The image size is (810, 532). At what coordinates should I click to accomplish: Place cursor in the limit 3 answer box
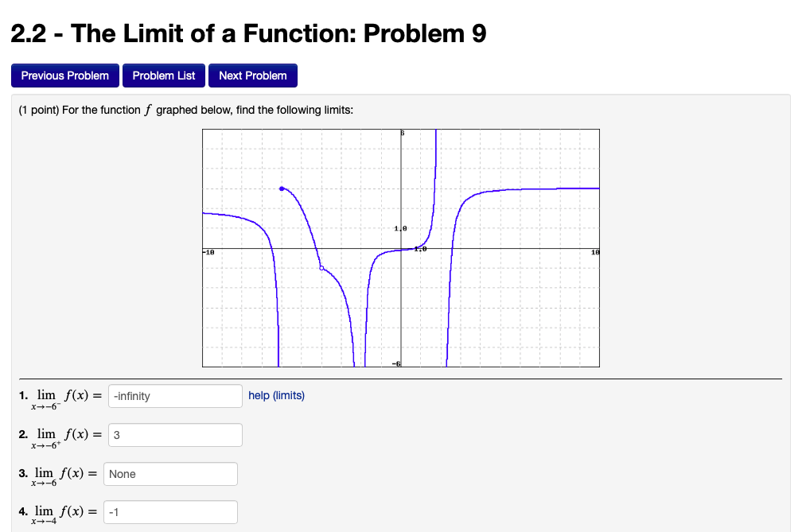175,434
